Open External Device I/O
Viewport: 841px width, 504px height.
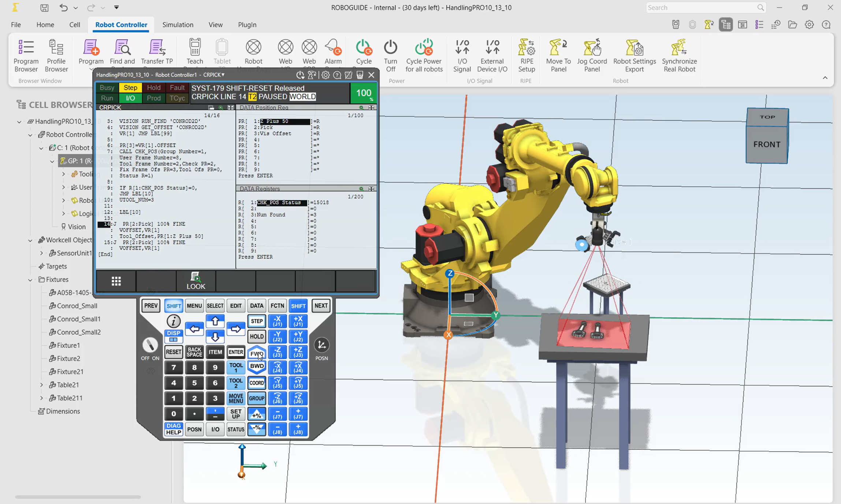[x=492, y=56]
